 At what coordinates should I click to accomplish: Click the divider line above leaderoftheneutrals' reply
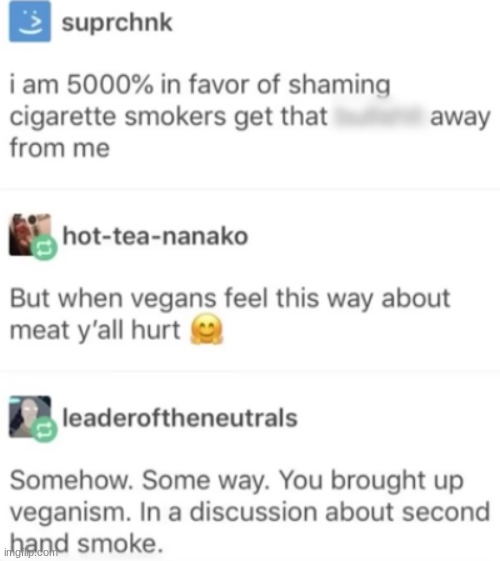click(x=250, y=370)
